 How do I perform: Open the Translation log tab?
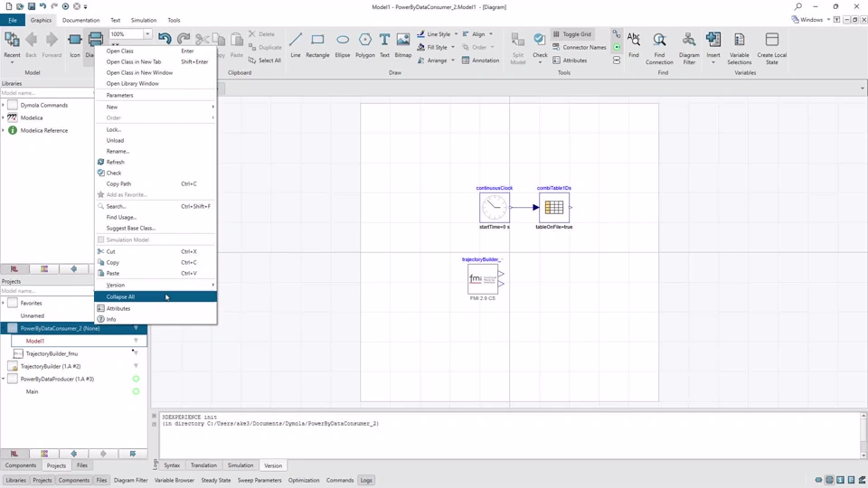(x=203, y=465)
